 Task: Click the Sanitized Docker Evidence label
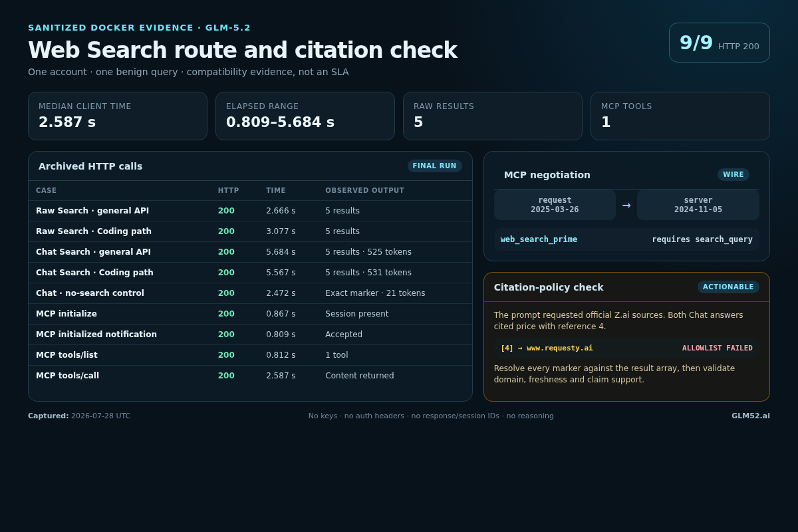coord(139,27)
